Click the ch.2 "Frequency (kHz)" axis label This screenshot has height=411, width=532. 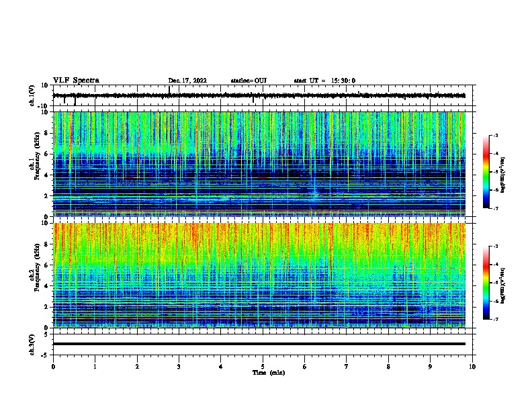(x=38, y=267)
